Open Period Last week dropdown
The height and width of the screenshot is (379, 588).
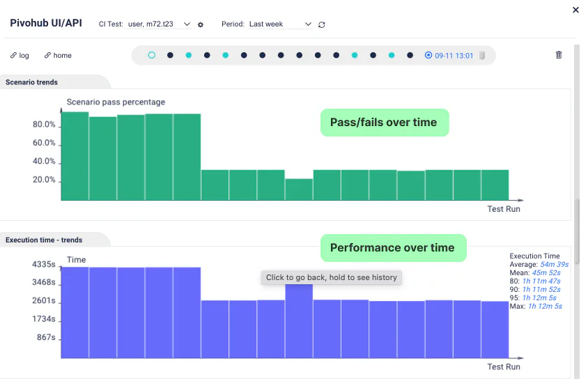coord(280,24)
